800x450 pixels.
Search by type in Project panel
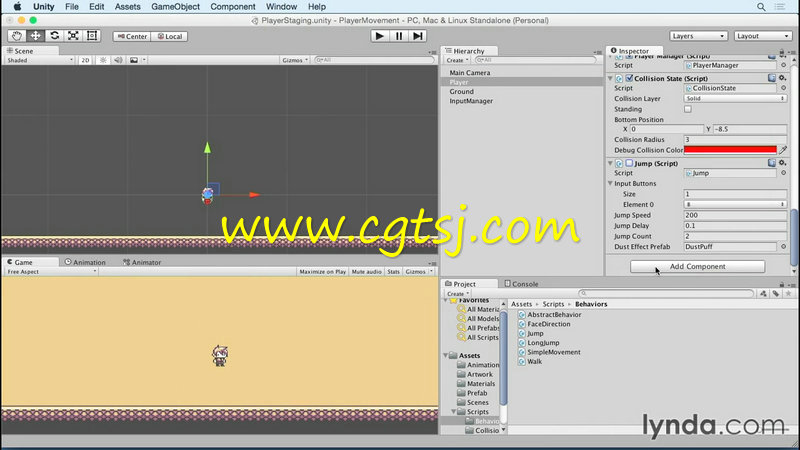pyautogui.click(x=763, y=293)
